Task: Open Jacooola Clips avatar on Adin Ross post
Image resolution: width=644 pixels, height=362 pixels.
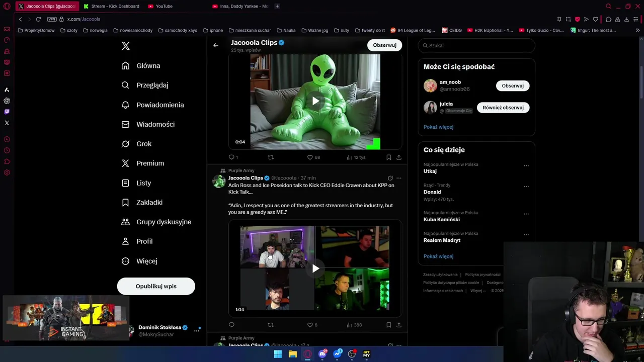Action: point(219,182)
